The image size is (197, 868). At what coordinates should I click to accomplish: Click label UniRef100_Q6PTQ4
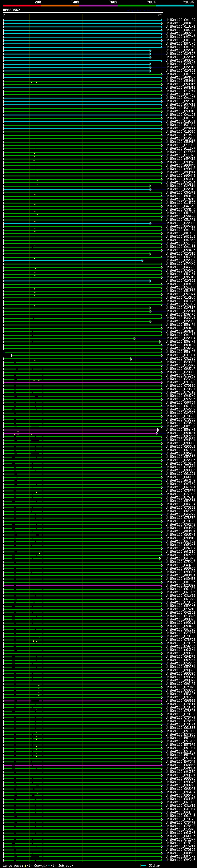[x=180, y=403]
